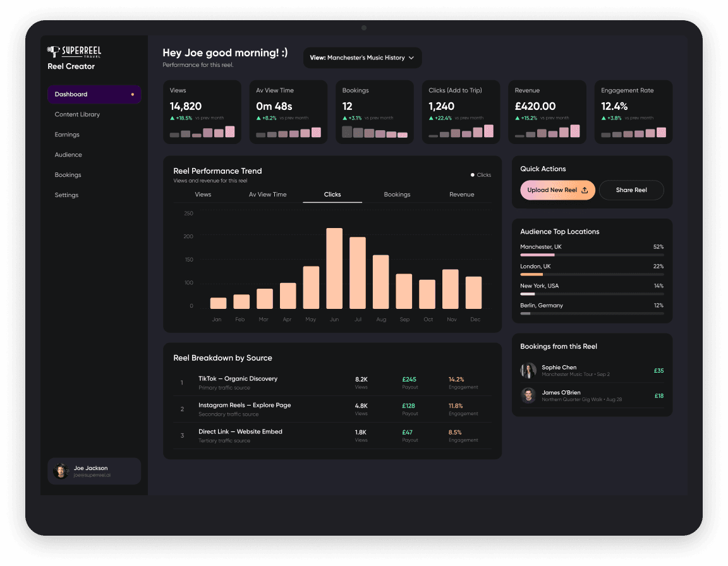This screenshot has width=728, height=566.
Task: Click the New York, USA progress bar
Action: (x=592, y=294)
